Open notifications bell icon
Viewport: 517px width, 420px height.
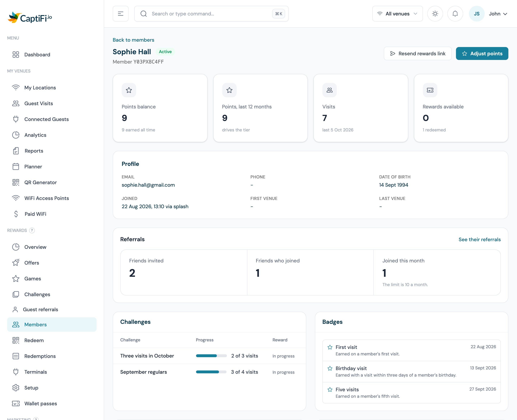pos(455,14)
